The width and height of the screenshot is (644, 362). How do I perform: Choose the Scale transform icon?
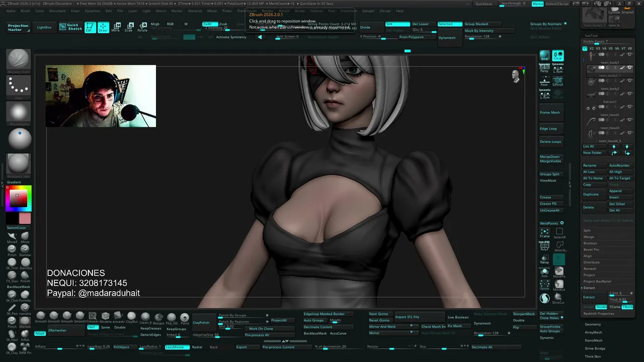[x=129, y=28]
